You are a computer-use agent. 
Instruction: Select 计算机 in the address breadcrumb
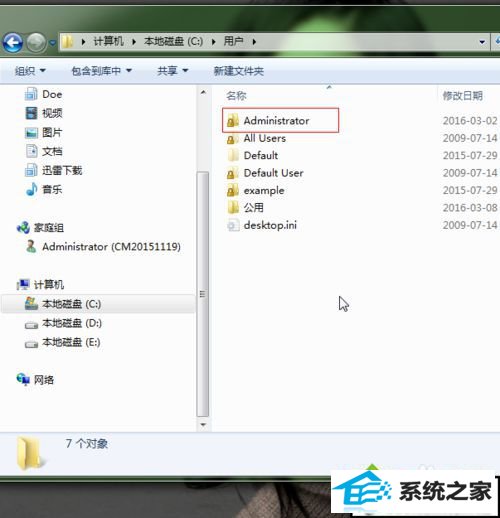coord(109,41)
